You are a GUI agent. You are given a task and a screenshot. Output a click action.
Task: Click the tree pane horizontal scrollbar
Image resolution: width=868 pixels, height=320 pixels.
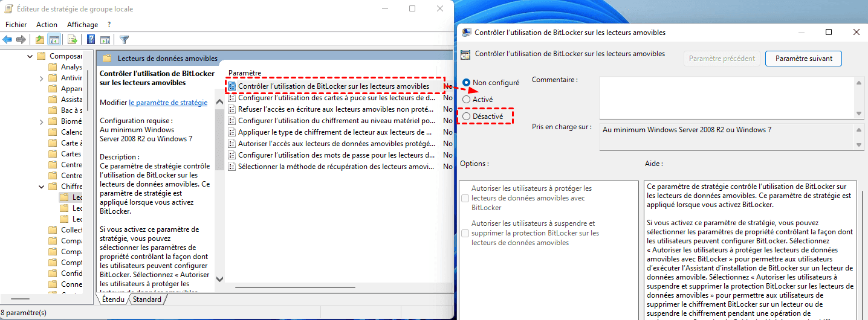pyautogui.click(x=19, y=298)
